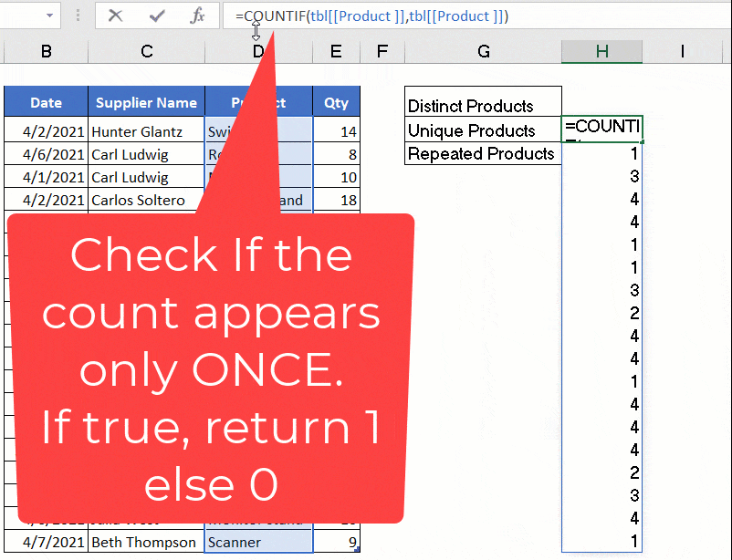
Task: Select the Beth Thompson cell
Action: pos(145,542)
